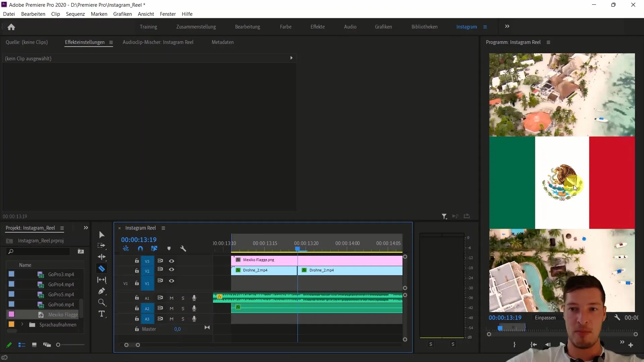Screen dimensions: 644x362
Task: Click the program monitor scrub bar
Action: (x=562, y=328)
